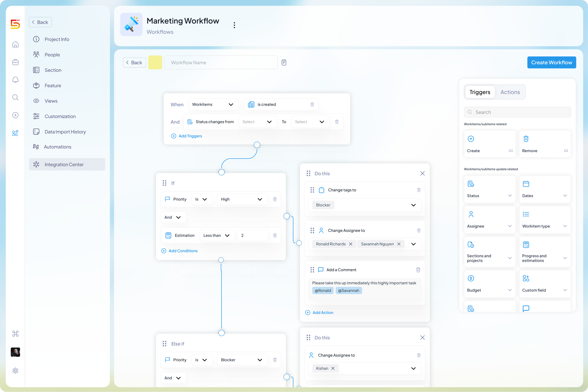Image resolution: width=588 pixels, height=392 pixels.
Task: Open settings gear at bottom left
Action: pyautogui.click(x=15, y=371)
